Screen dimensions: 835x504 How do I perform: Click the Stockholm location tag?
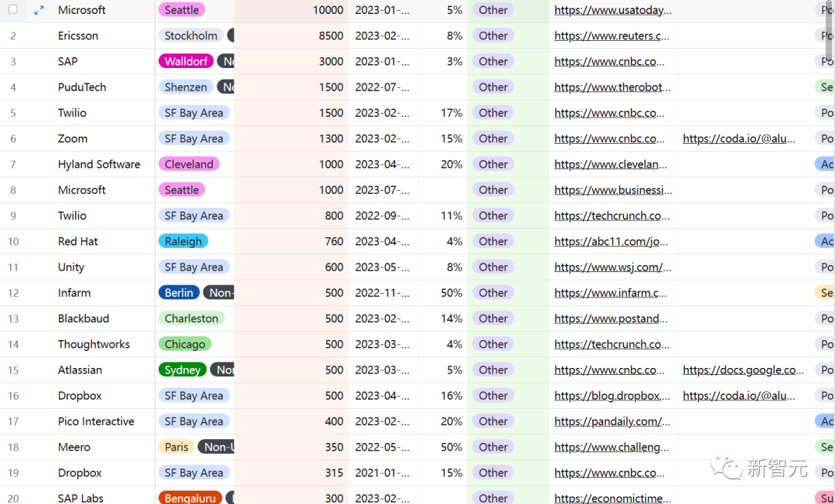pyautogui.click(x=191, y=36)
